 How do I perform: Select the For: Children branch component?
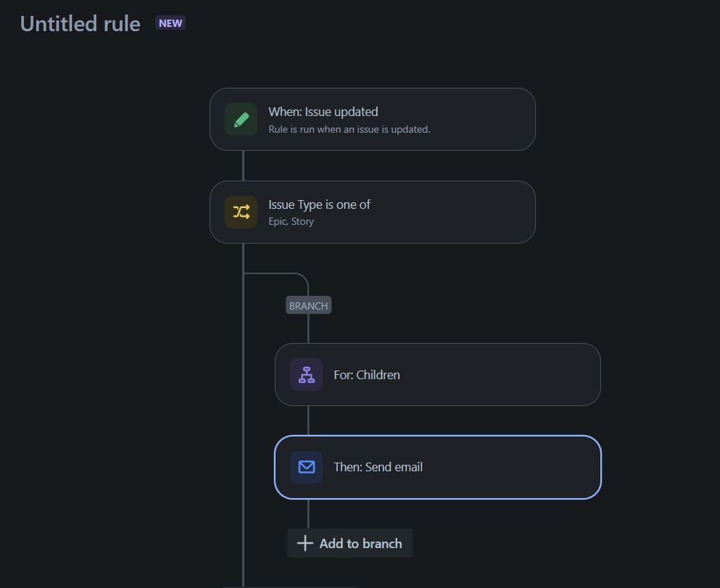[438, 375]
